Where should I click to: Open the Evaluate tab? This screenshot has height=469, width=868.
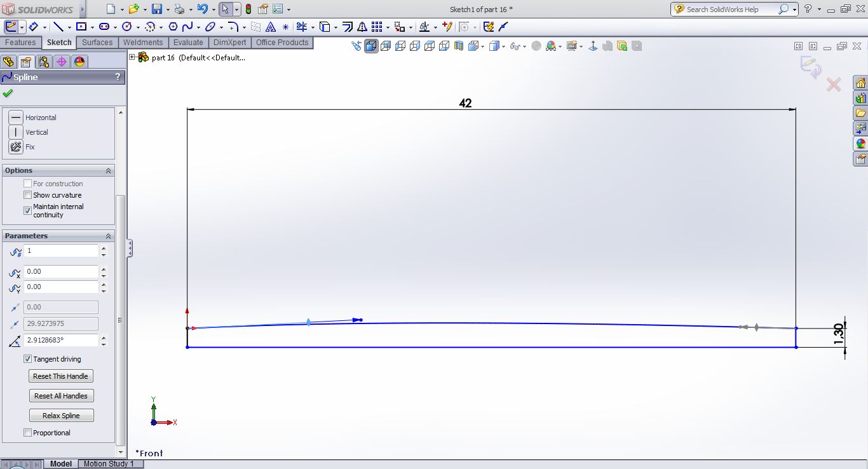pos(188,43)
